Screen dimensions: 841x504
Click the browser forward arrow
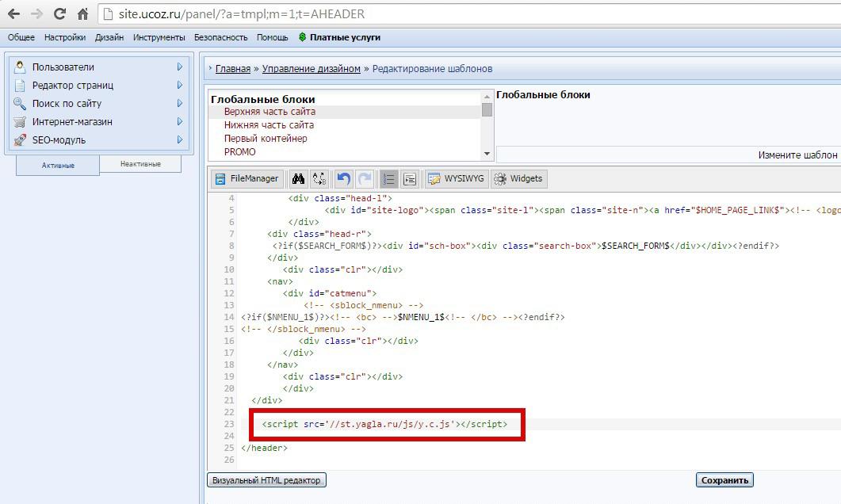[36, 14]
